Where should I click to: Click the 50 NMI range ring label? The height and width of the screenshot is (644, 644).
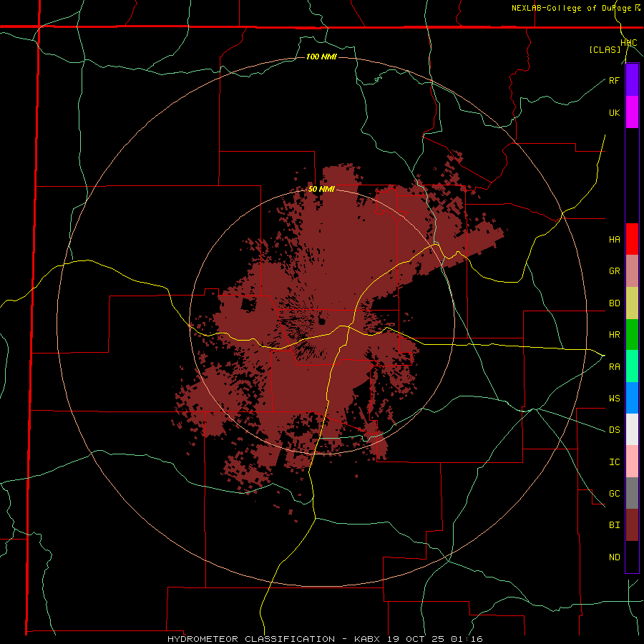321,189
